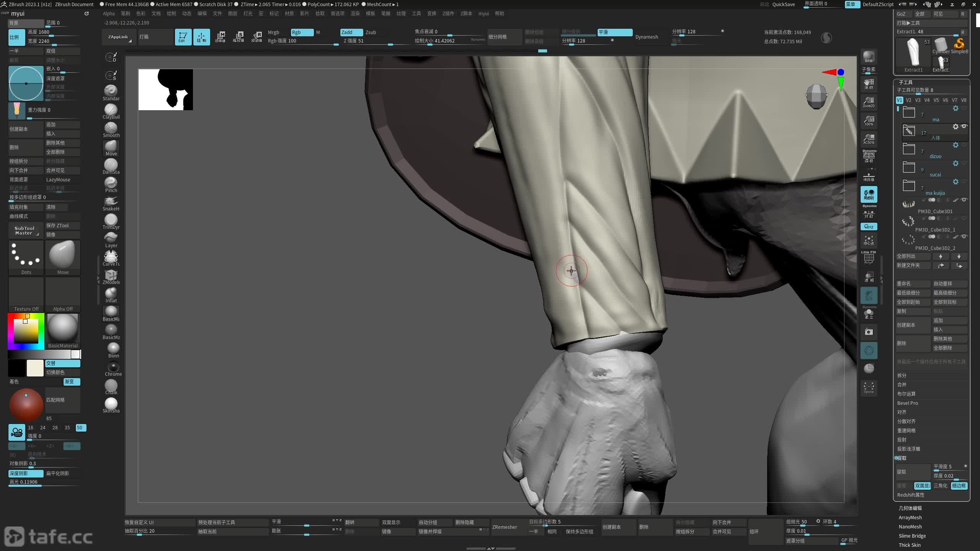Open the Alpha menu

pos(109,13)
